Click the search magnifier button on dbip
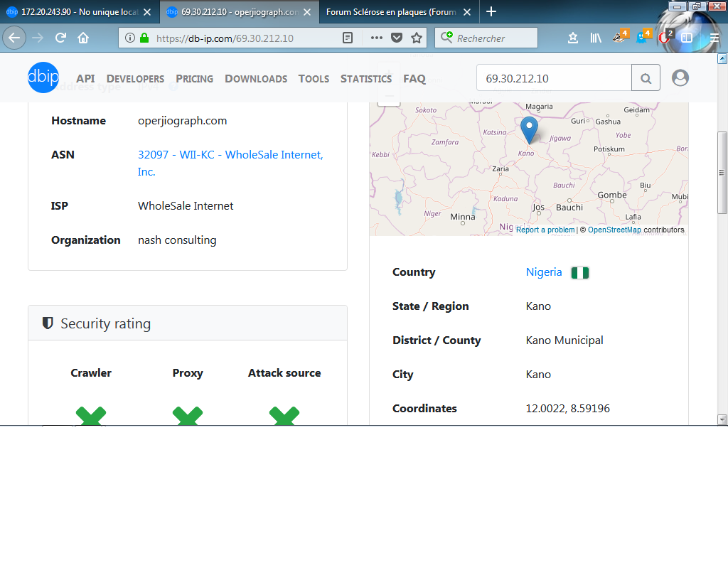Viewport: 728px width, 580px height. (x=646, y=78)
